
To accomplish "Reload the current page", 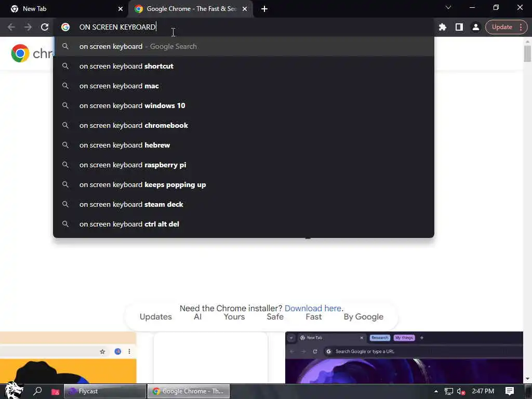I will click(x=45, y=27).
